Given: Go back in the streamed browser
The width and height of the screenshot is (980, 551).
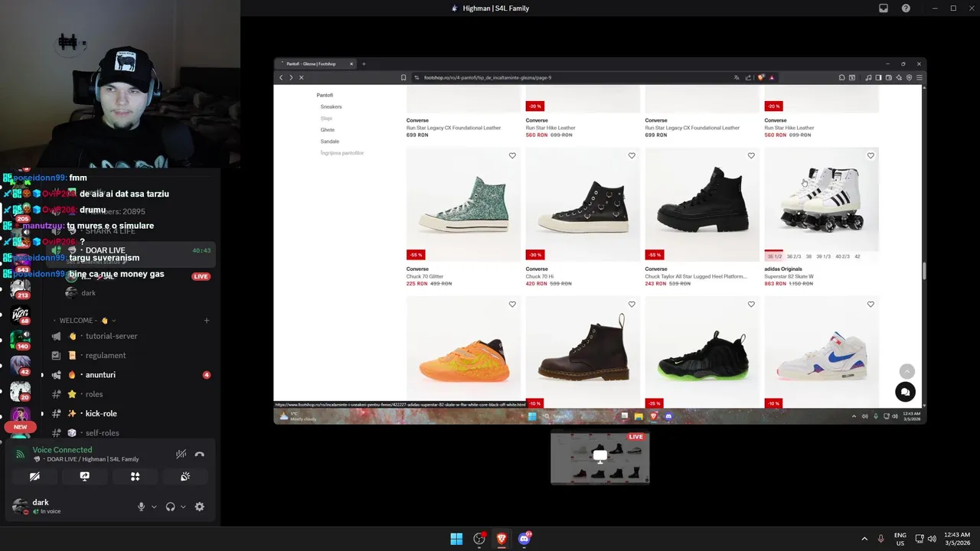Looking at the screenshot, I should coord(281,77).
